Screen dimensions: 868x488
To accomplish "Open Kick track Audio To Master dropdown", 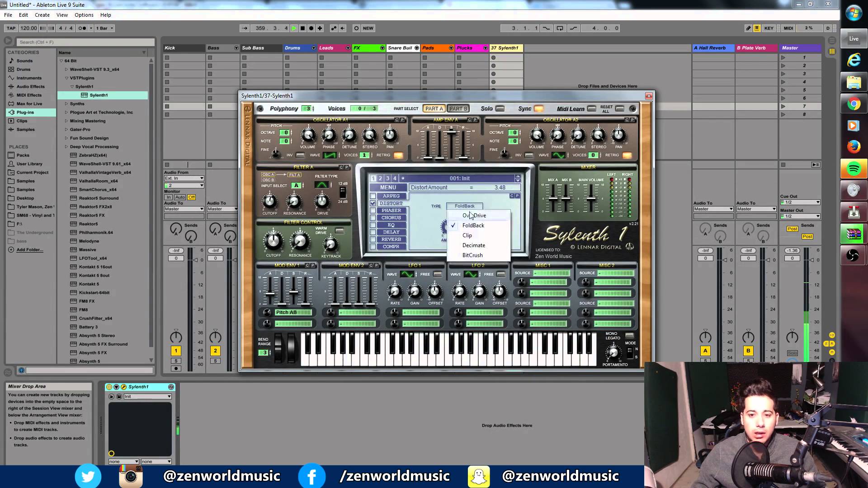I will [x=184, y=209].
